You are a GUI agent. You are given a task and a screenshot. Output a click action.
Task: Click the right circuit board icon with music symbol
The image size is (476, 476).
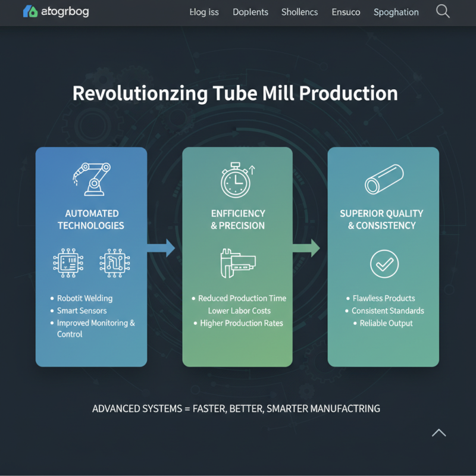pyautogui.click(x=114, y=262)
